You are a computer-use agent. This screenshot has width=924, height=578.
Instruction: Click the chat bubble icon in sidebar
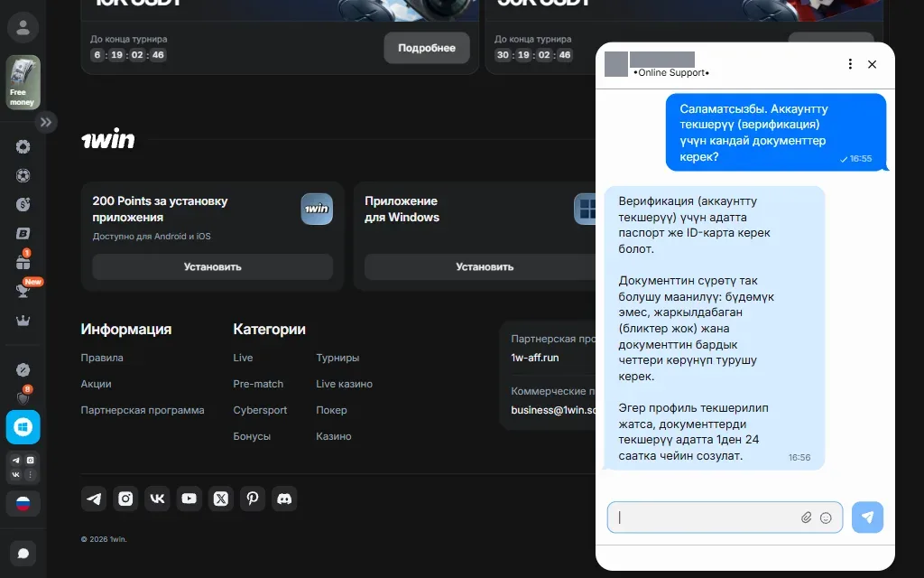[23, 554]
